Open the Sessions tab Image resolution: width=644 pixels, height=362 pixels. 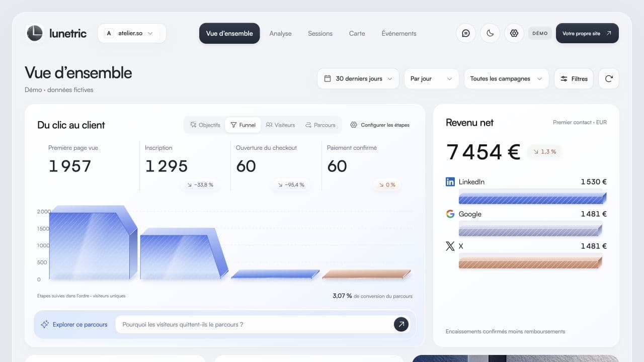(x=320, y=33)
